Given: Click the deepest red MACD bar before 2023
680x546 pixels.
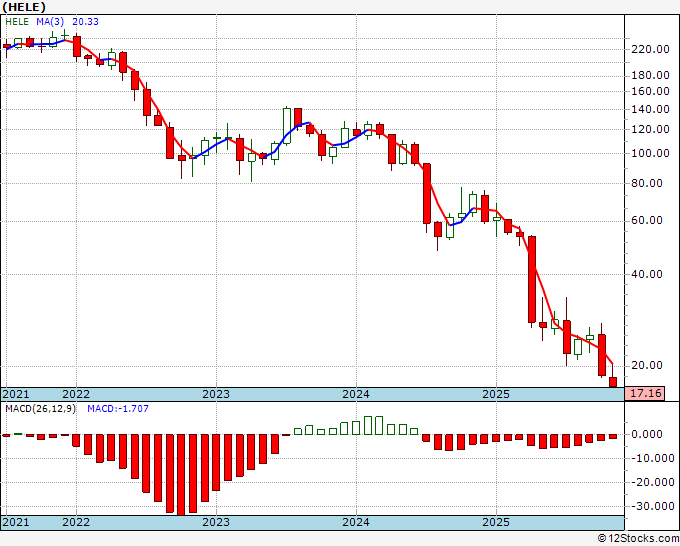Looking at the screenshot, I should pos(181,475).
